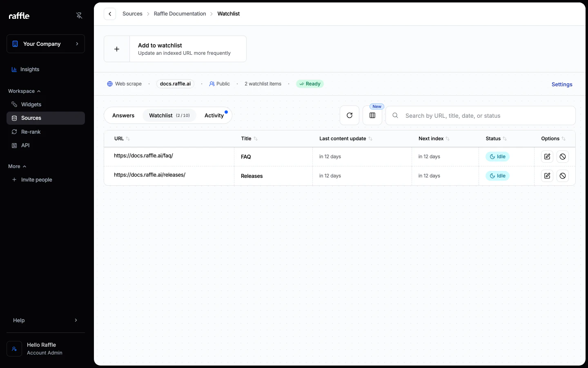This screenshot has width=588, height=368.
Task: Open Re-rank in the sidebar
Action: [x=46, y=132]
